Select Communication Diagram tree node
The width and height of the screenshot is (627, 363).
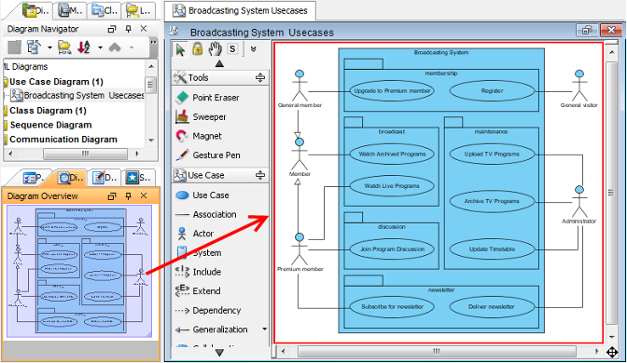63,139
